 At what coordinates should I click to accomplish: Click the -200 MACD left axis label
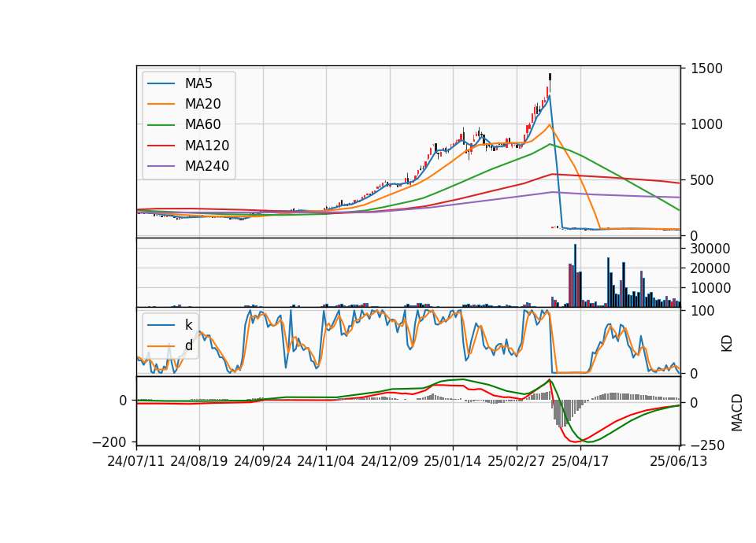click(109, 441)
